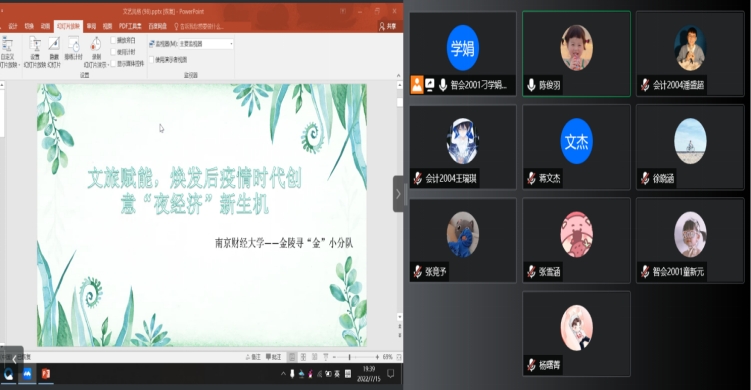Show hidden system tray icons chevron
751x390 pixels.
[283, 374]
